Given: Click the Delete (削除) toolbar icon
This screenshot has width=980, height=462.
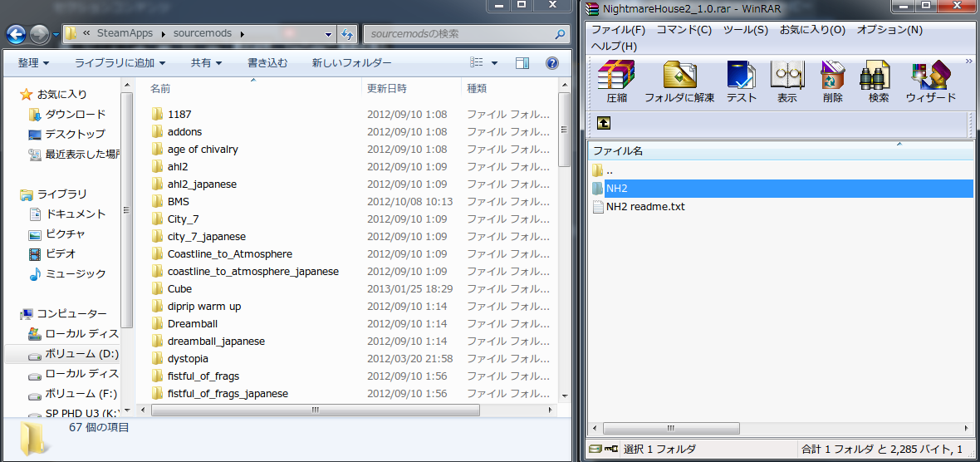Looking at the screenshot, I should (x=833, y=76).
